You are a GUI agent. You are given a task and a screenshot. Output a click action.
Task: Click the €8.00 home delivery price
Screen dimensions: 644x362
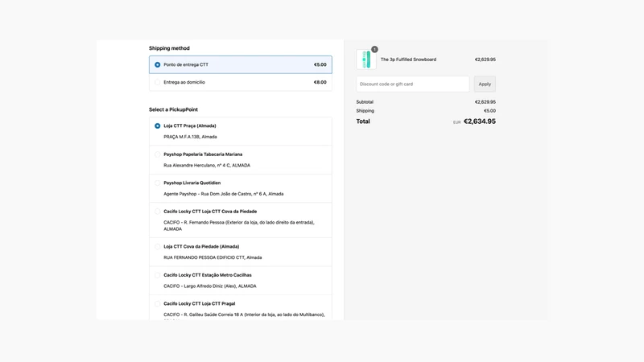click(x=320, y=82)
